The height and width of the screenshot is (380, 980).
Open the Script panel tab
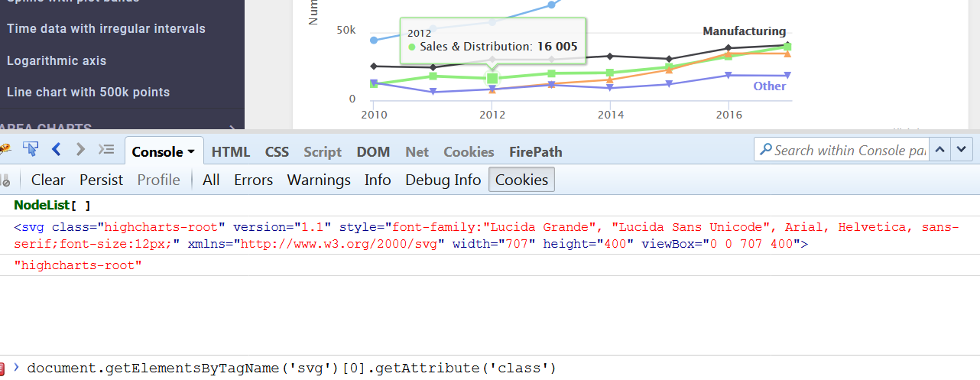click(323, 152)
